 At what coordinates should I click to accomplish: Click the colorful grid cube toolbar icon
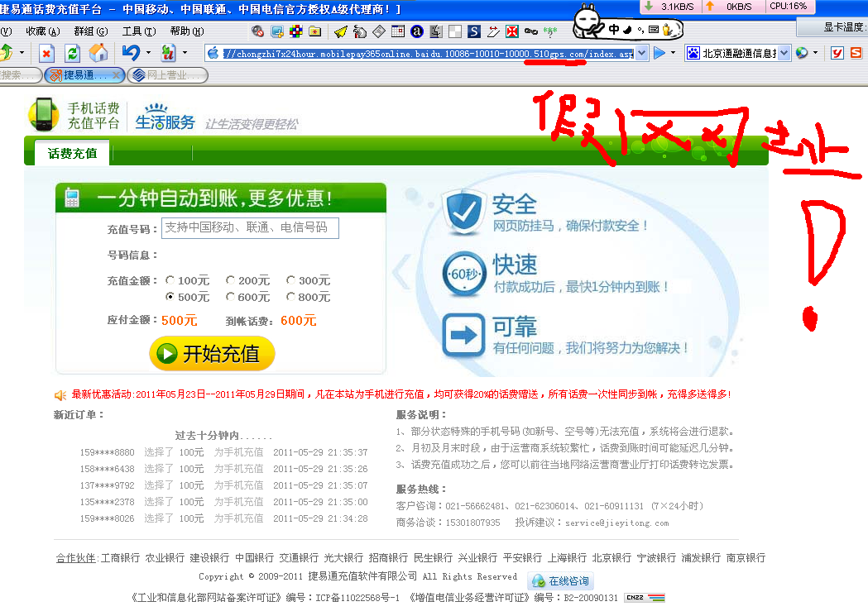coord(296,31)
